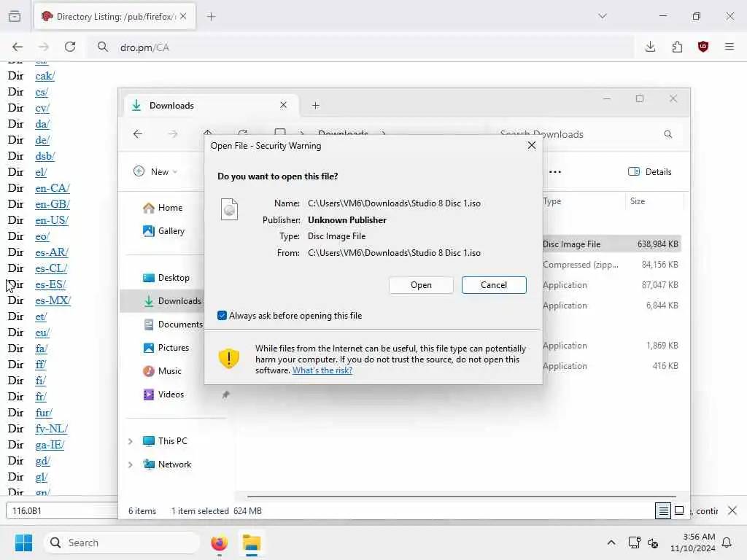Viewport: 747px width, 560px height.
Task: Open Videos in File Explorer sidebar
Action: [163, 394]
